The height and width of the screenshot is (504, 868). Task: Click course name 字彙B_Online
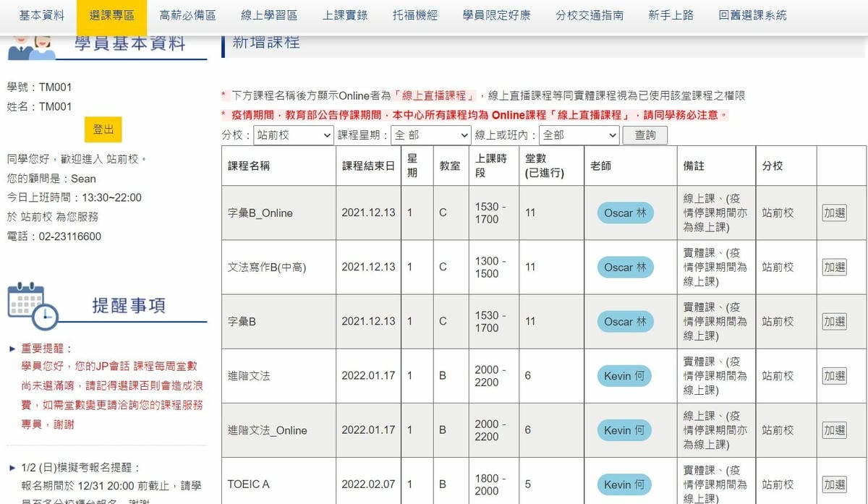pos(260,213)
